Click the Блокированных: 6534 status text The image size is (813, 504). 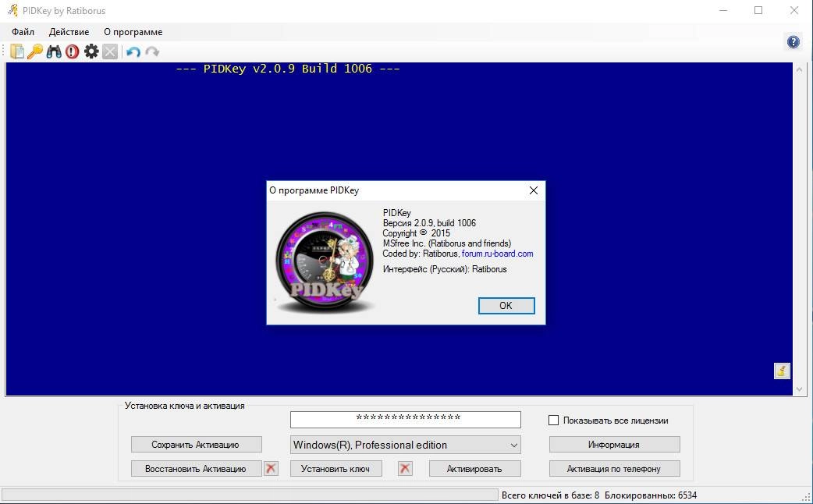pyautogui.click(x=651, y=495)
